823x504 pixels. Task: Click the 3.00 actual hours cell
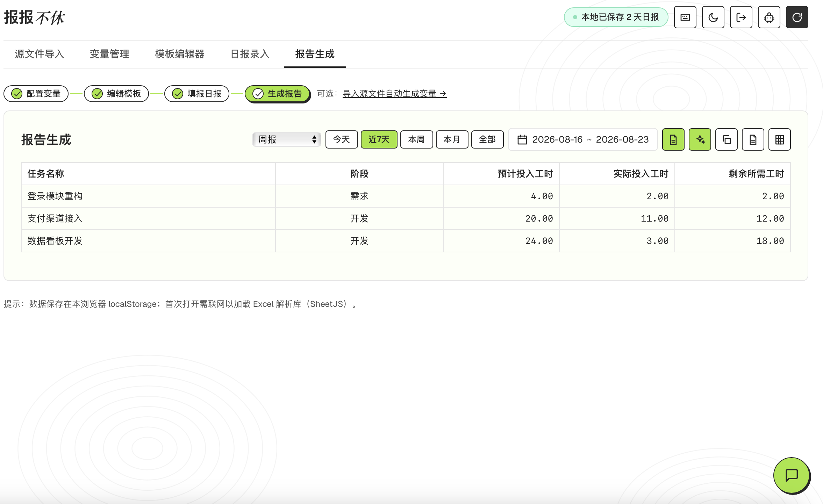pyautogui.click(x=617, y=241)
